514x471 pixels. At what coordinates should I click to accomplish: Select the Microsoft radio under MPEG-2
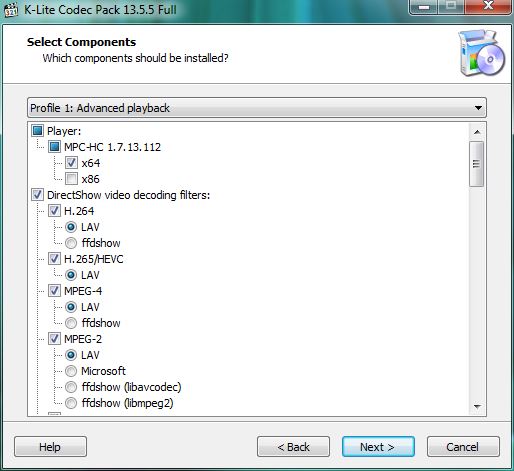(71, 371)
